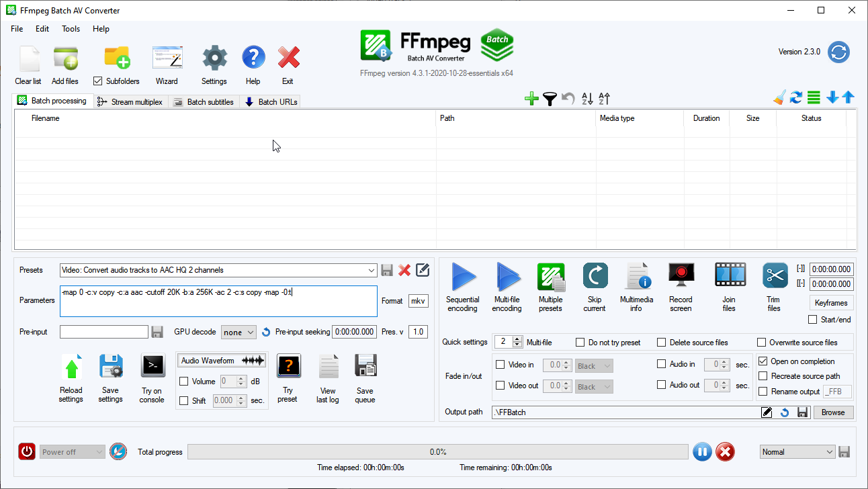Click Try on console icon
Image resolution: width=868 pixels, height=489 pixels.
(x=153, y=366)
